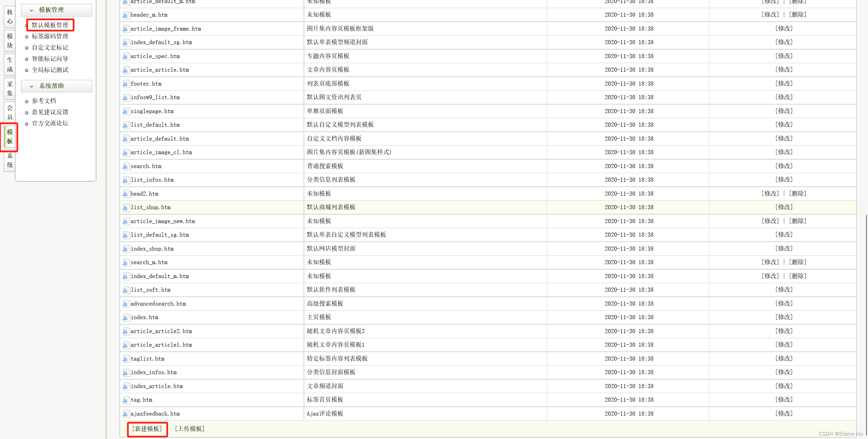Image resolution: width=868 pixels, height=439 pixels.
Task: Collapse the 系统帮助 section
Action: tap(56, 86)
